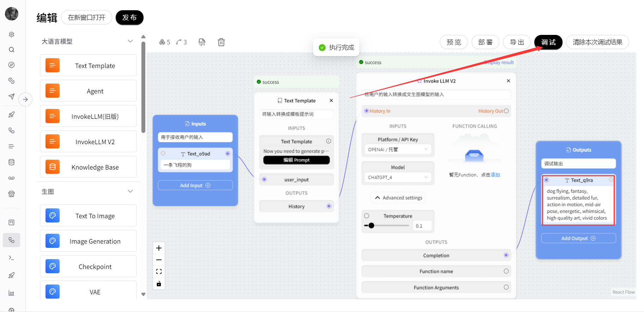Close the Text Template node

(331, 100)
